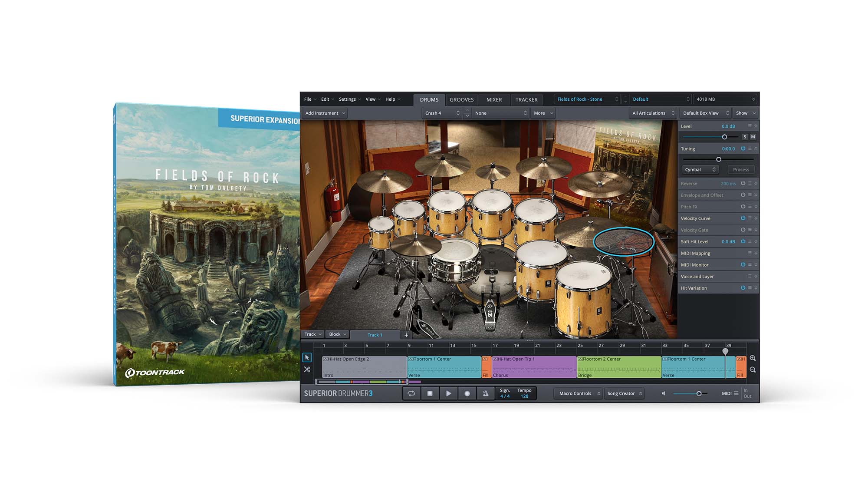The height and width of the screenshot is (485, 868).
Task: Click the master volume speaker icon
Action: coord(663,393)
